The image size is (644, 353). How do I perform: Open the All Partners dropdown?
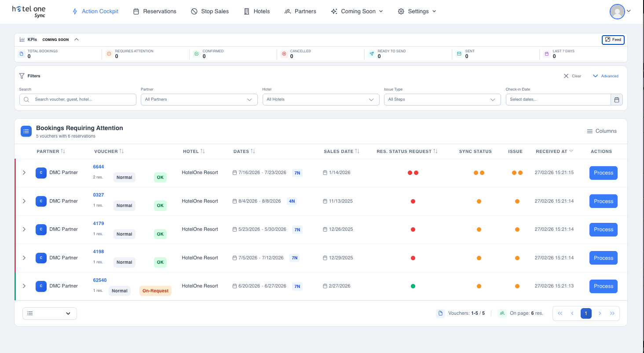[x=199, y=99]
